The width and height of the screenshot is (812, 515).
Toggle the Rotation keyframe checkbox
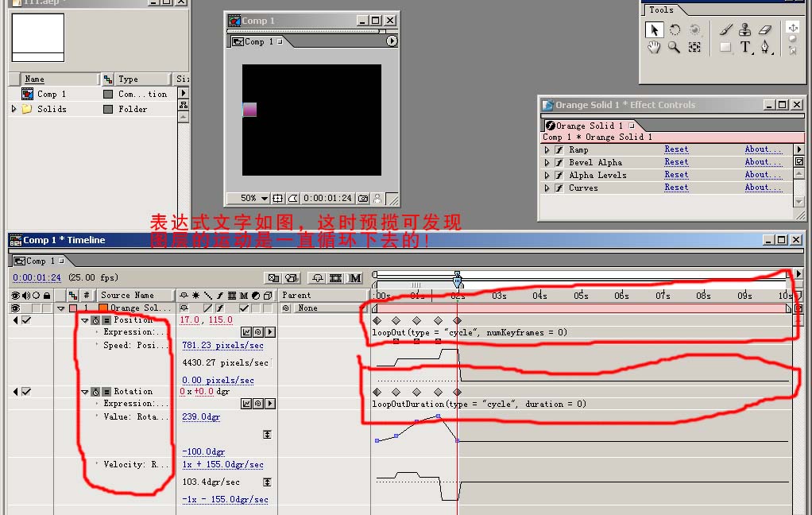point(27,392)
